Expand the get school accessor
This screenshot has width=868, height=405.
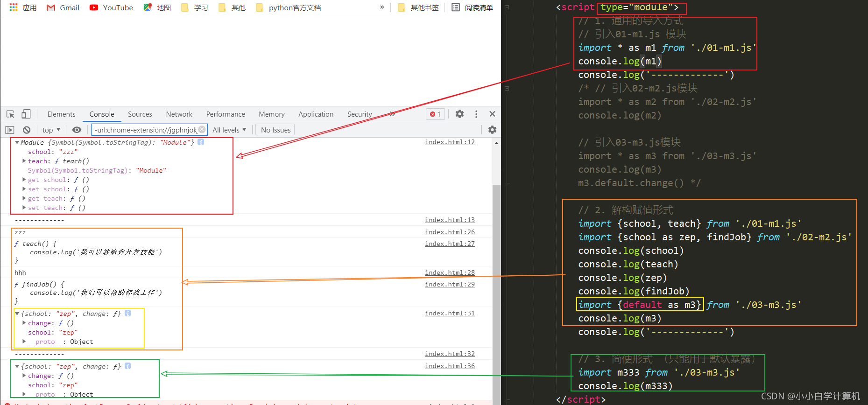pyautogui.click(x=24, y=180)
